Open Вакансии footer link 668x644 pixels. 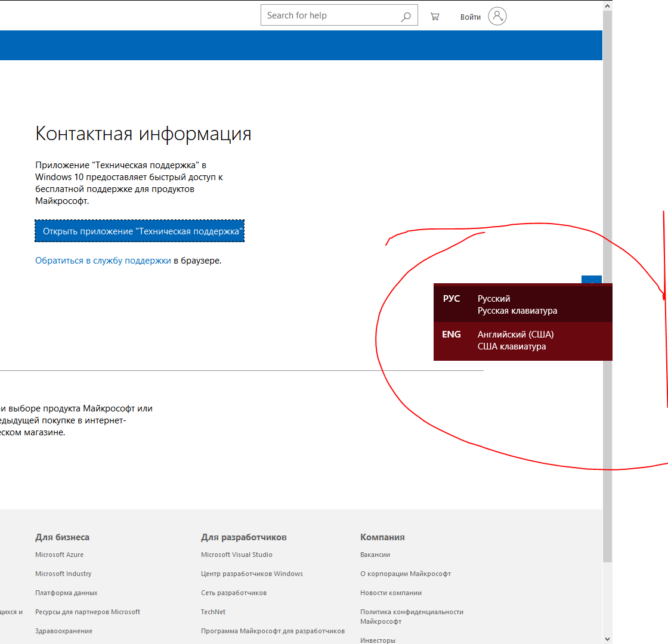pos(375,555)
